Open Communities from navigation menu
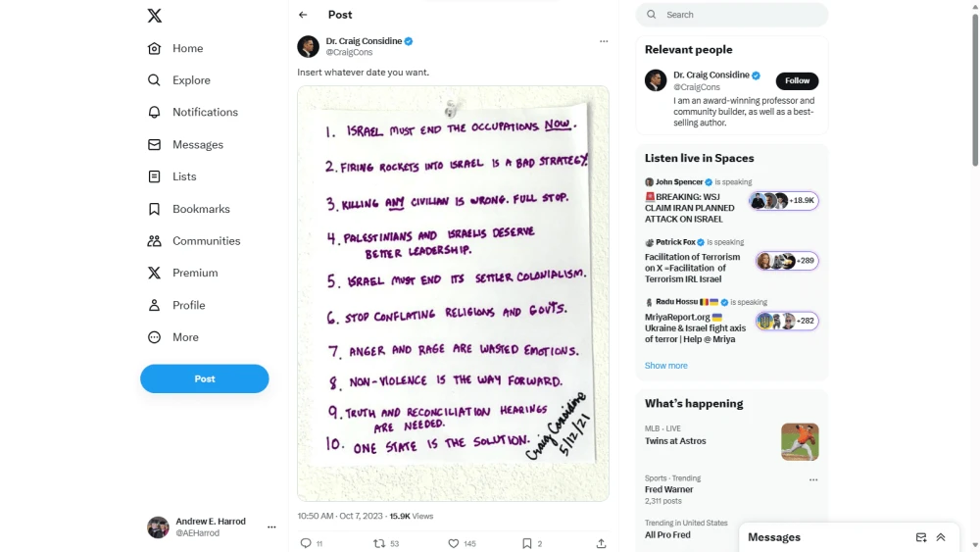The image size is (980, 552). click(x=206, y=241)
